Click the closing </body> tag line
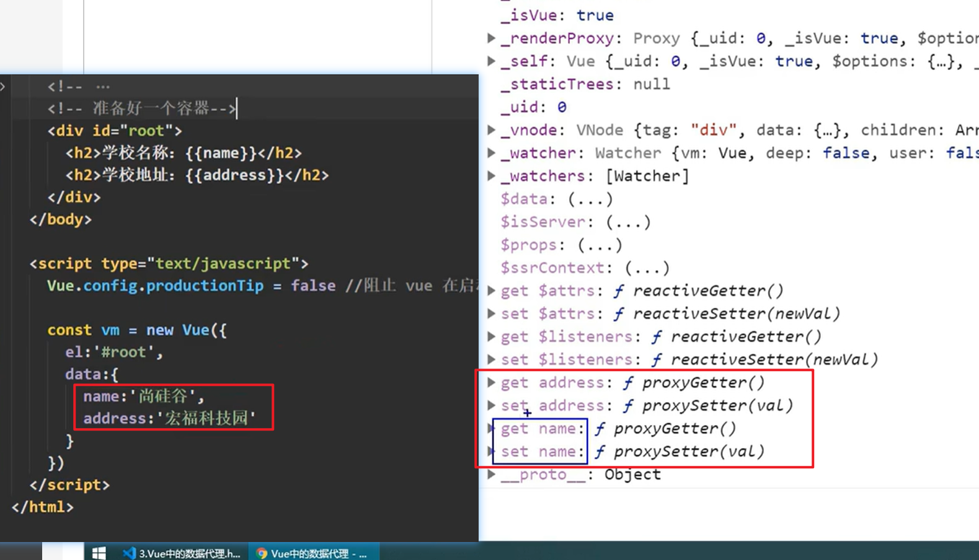The width and height of the screenshot is (979, 560). pyautogui.click(x=60, y=219)
